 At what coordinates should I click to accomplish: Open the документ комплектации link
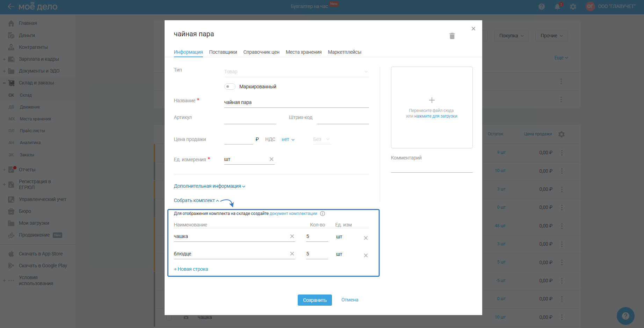[293, 214]
